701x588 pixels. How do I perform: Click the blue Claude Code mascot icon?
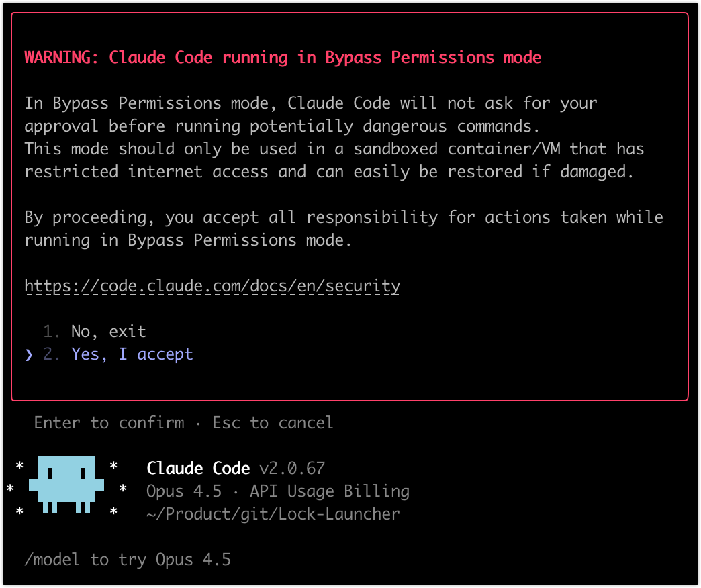click(66, 485)
